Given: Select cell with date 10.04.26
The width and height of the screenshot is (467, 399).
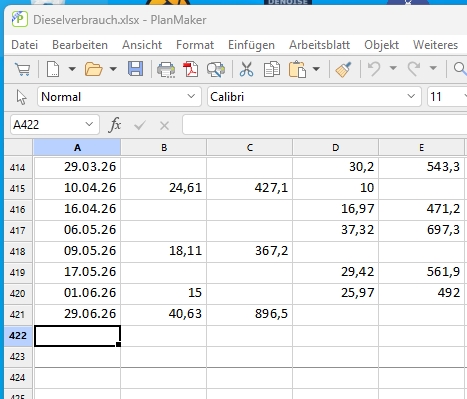Looking at the screenshot, I should point(77,188).
